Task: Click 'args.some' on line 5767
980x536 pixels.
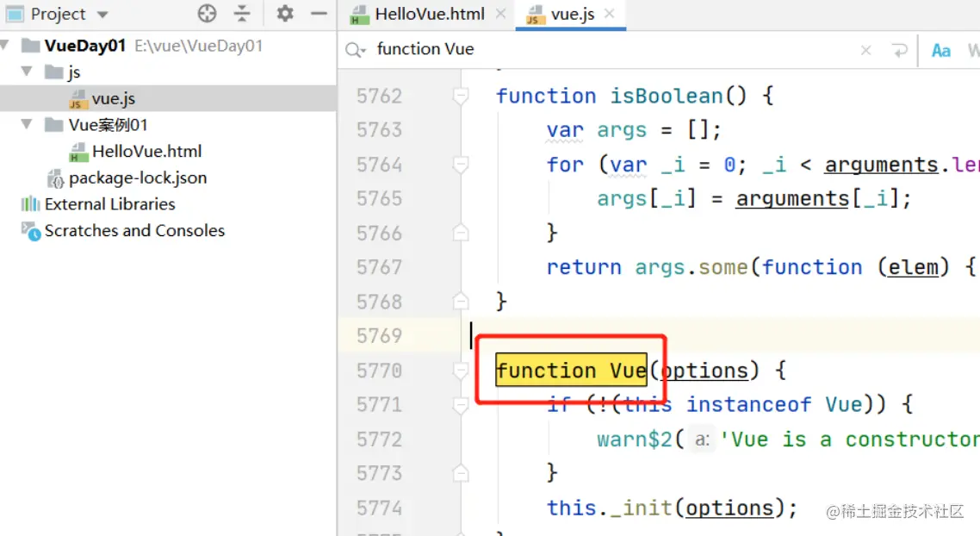Action: [x=691, y=267]
